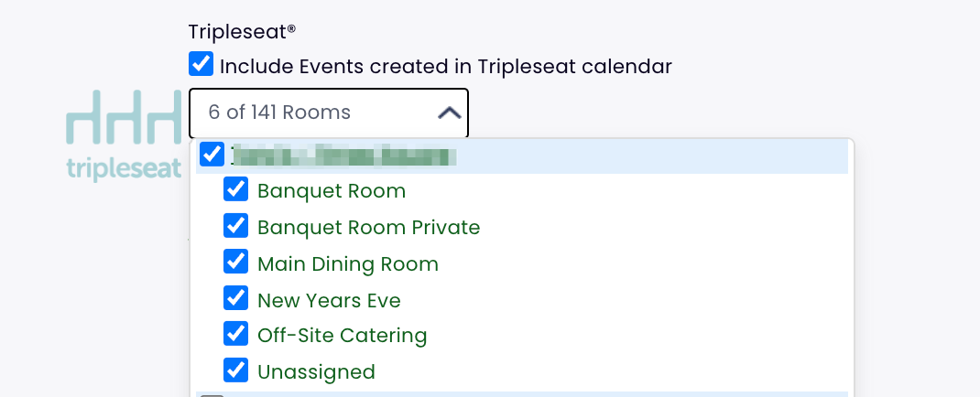The height and width of the screenshot is (397, 980).
Task: Click the blurred venue group name
Action: click(343, 156)
